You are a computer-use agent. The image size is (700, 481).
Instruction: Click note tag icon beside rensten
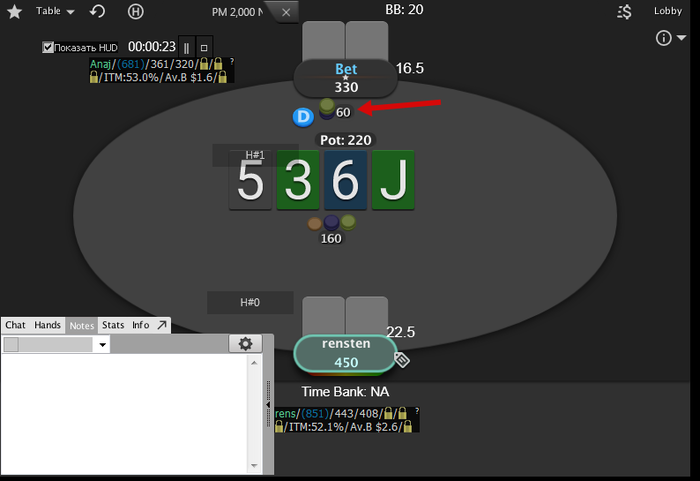click(x=402, y=360)
